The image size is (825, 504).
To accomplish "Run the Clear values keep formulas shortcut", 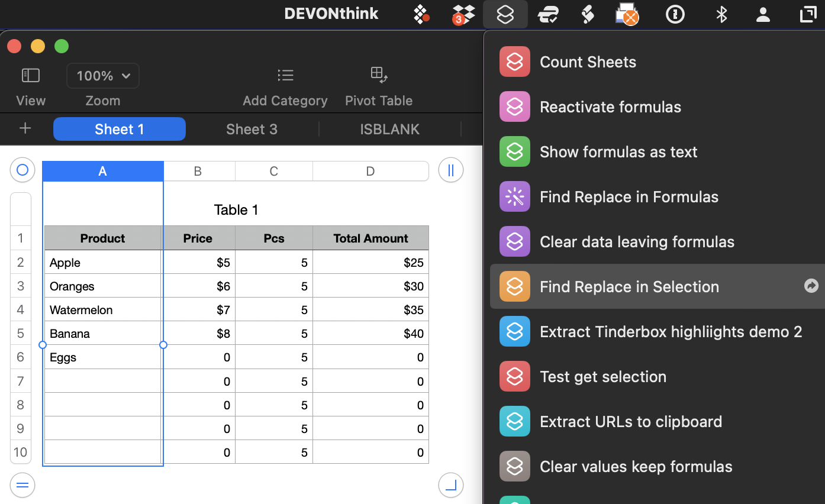I will [657, 467].
